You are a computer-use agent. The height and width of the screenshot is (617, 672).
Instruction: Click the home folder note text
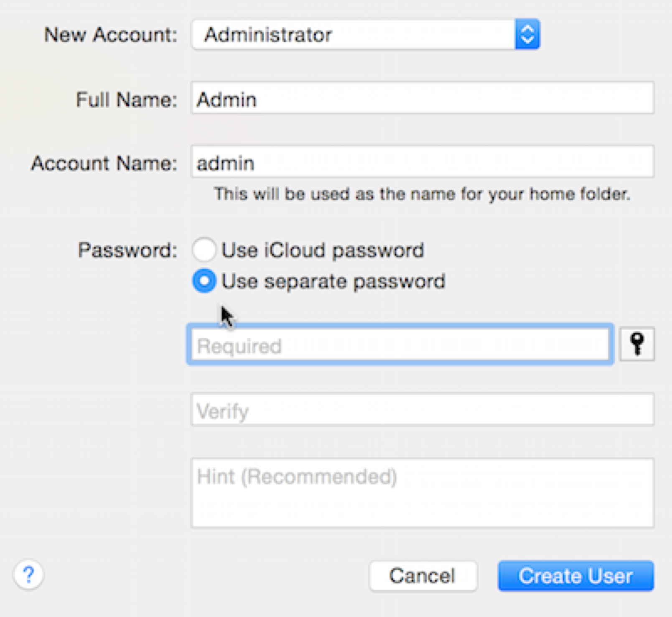pos(422,194)
